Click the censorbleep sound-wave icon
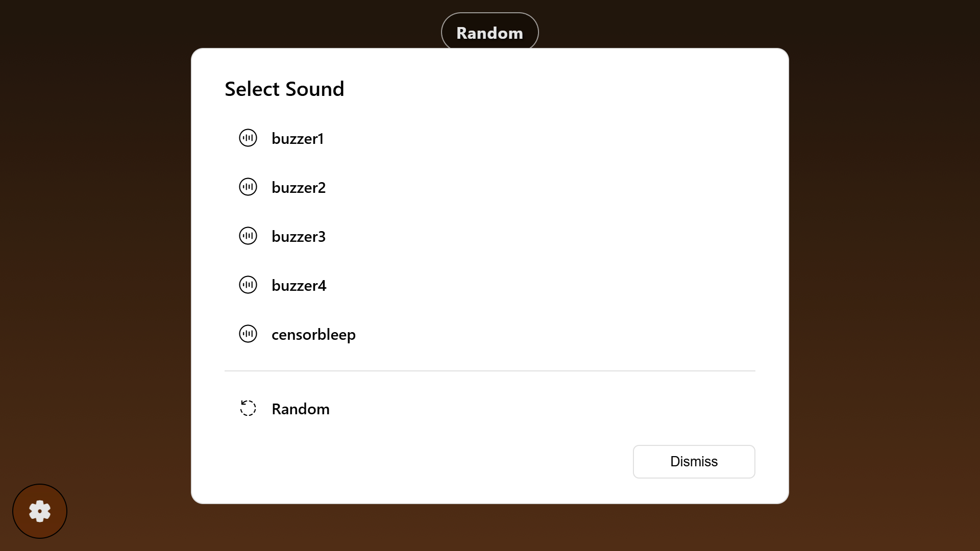The image size is (980, 551). 248,334
